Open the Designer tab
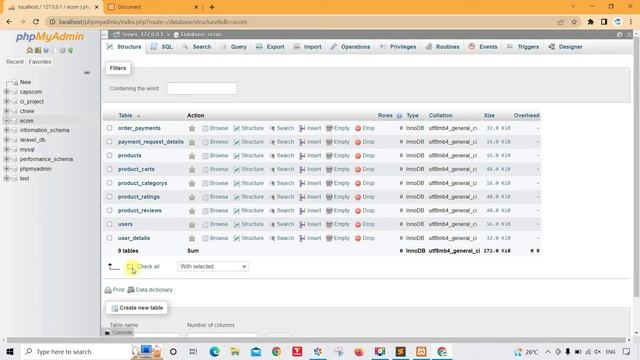640x360 pixels. (x=565, y=47)
